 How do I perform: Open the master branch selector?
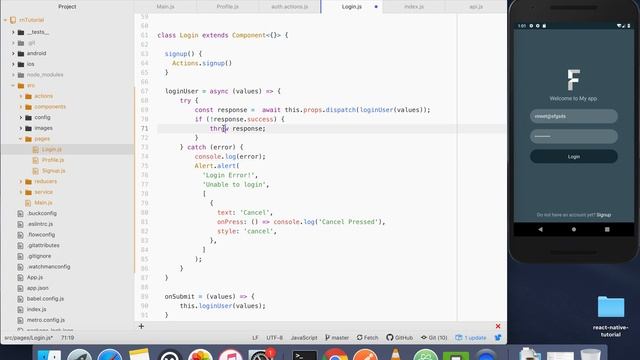tap(337, 338)
